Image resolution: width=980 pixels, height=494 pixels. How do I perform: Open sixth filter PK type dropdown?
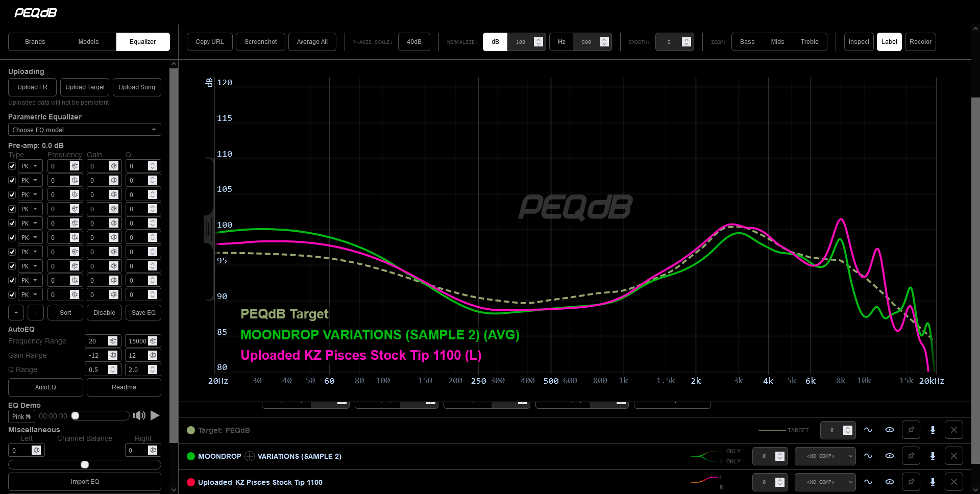(30, 237)
